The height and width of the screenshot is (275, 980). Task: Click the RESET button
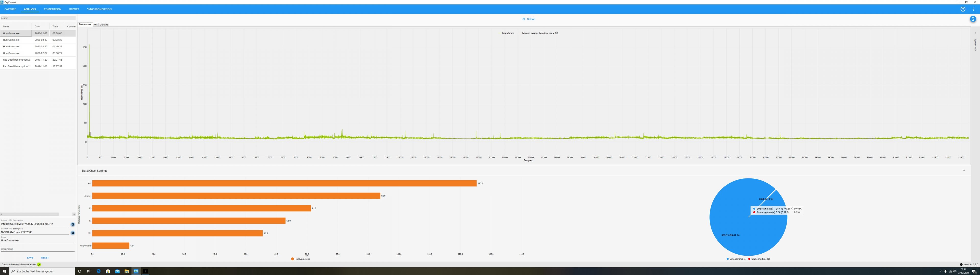point(45,257)
